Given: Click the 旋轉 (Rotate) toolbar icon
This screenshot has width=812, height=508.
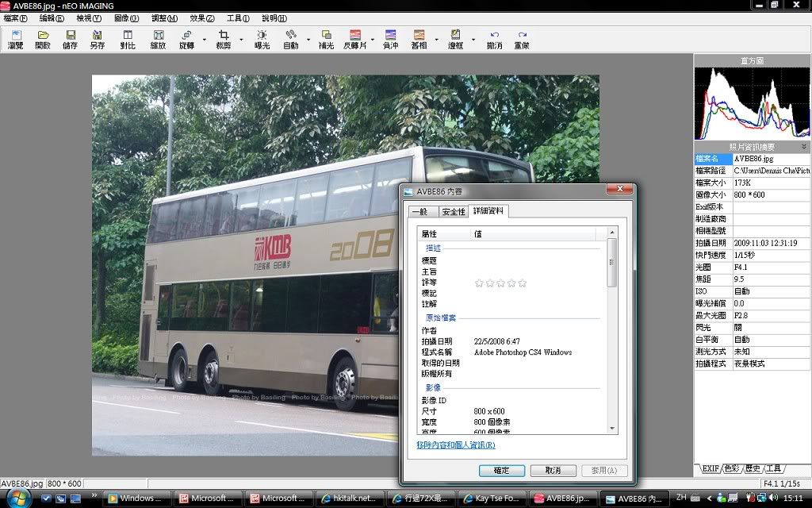Looking at the screenshot, I should pyautogui.click(x=186, y=40).
